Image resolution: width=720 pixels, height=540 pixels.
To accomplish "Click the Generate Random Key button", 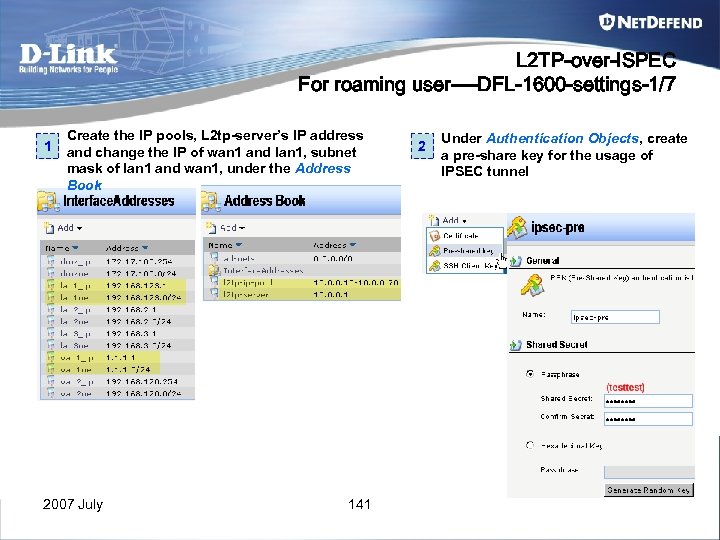I will (x=648, y=490).
